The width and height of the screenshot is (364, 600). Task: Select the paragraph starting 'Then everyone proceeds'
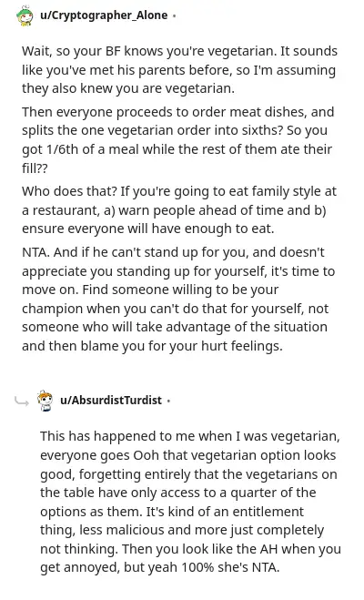(178, 139)
